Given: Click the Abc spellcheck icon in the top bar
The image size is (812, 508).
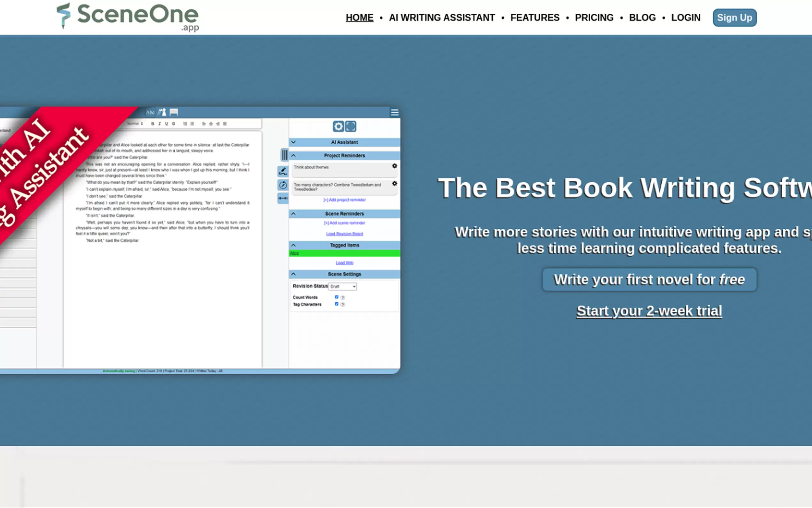Looking at the screenshot, I should pyautogui.click(x=150, y=112).
